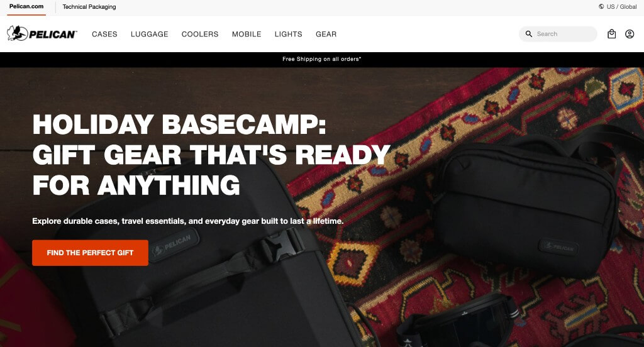Click the Find The Perfect Gift button
This screenshot has width=644, height=347.
pyautogui.click(x=90, y=253)
